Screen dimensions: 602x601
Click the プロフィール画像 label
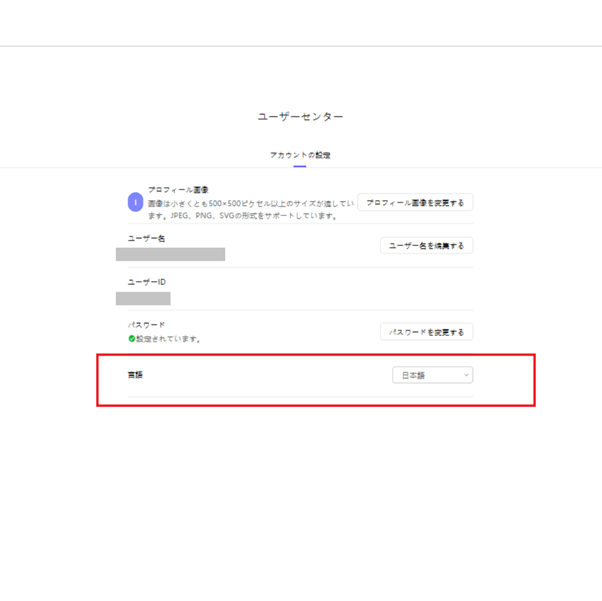(x=178, y=190)
